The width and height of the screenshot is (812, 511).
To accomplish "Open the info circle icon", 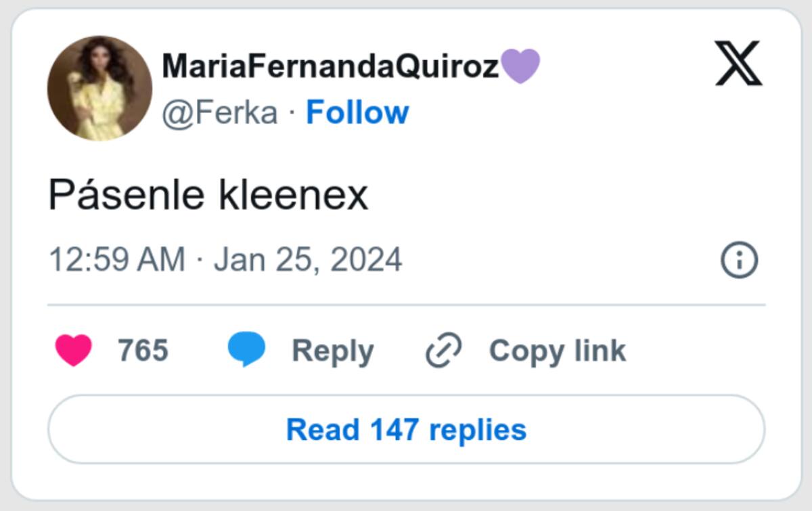I will point(739,261).
